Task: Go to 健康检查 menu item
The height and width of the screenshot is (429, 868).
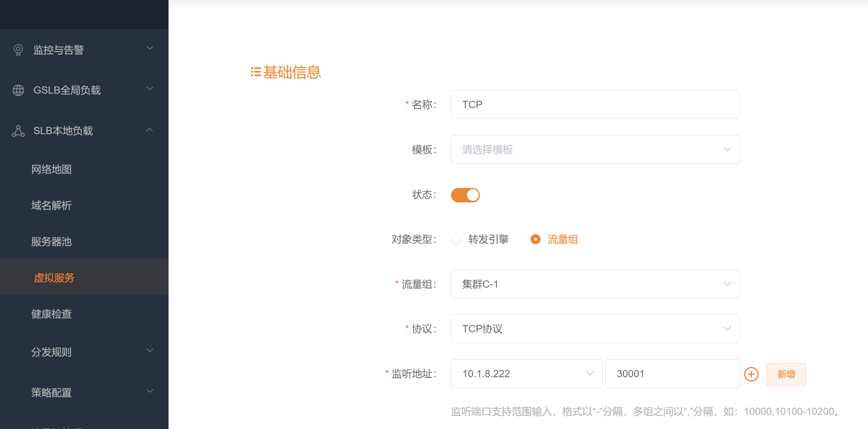Action: tap(51, 314)
